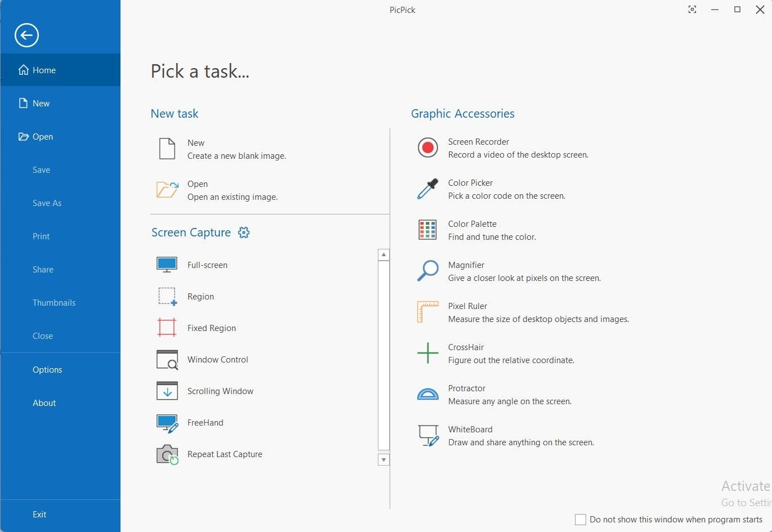Click the Repeat Last Capture label
Screen dimensions: 772x532
pyautogui.click(x=225, y=454)
